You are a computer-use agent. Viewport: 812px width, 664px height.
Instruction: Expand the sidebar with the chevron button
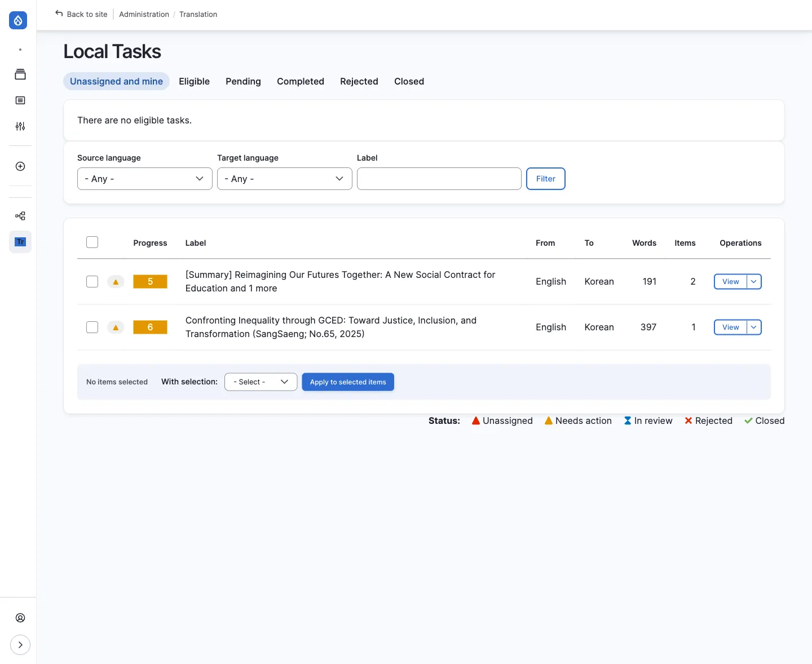point(20,645)
